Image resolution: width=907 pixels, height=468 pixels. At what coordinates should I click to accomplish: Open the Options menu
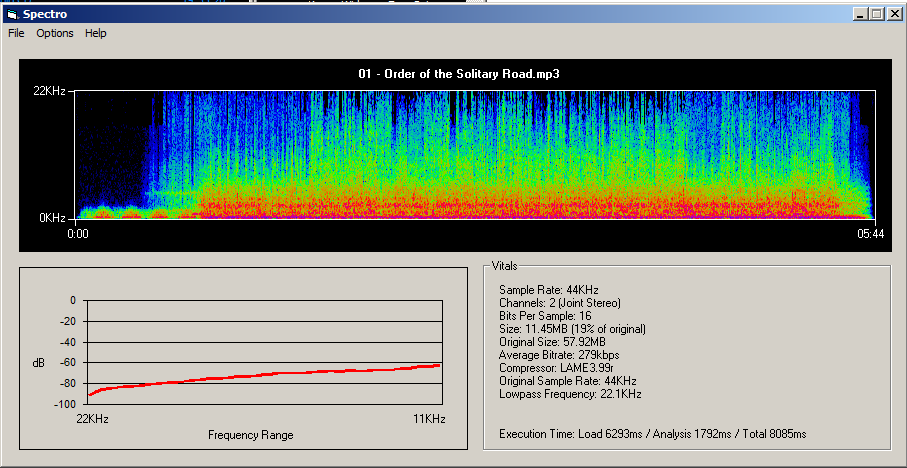pyautogui.click(x=55, y=33)
